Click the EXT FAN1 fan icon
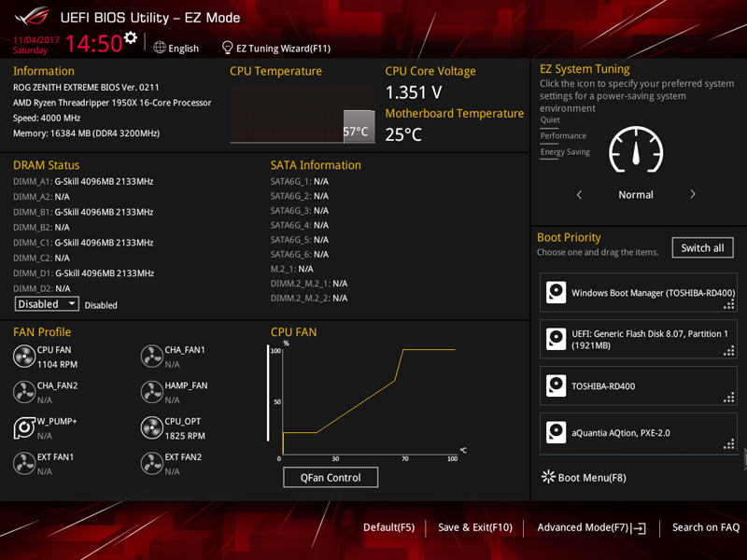This screenshot has height=560, width=747. (x=24, y=464)
